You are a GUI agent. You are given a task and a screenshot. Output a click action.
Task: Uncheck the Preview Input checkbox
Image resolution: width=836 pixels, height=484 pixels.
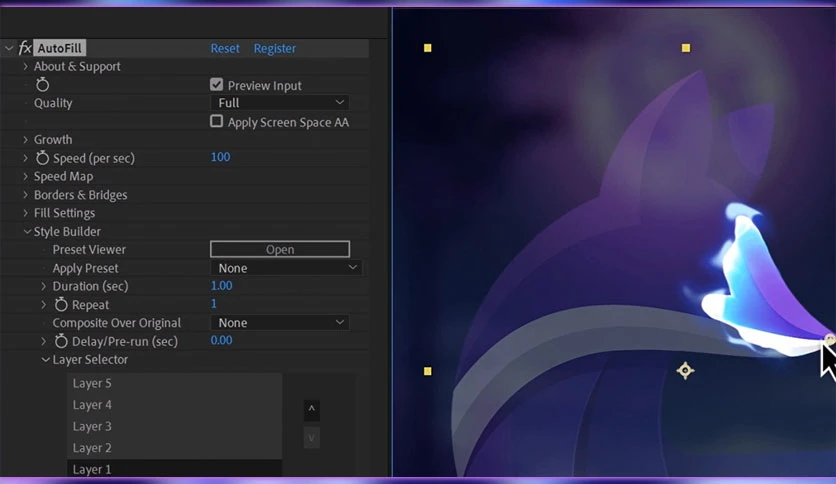[216, 85]
